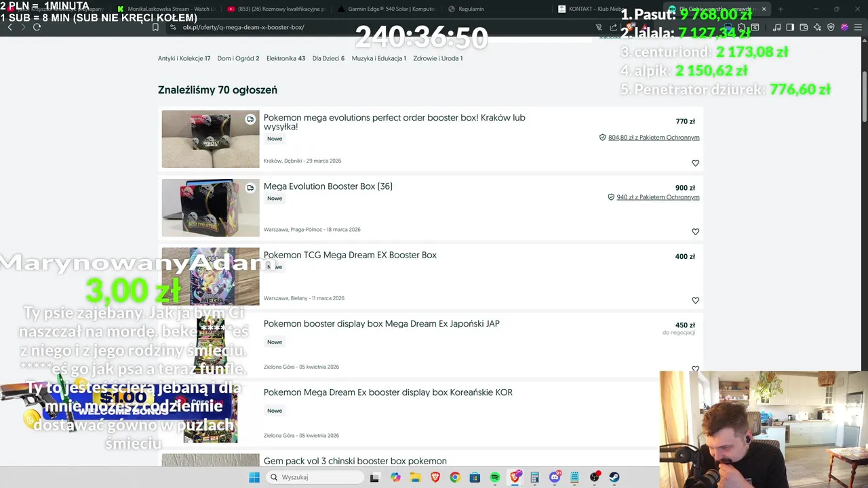Open the Mega Dream Ex Koreańskie KOR listing
The image size is (868, 488).
388,392
